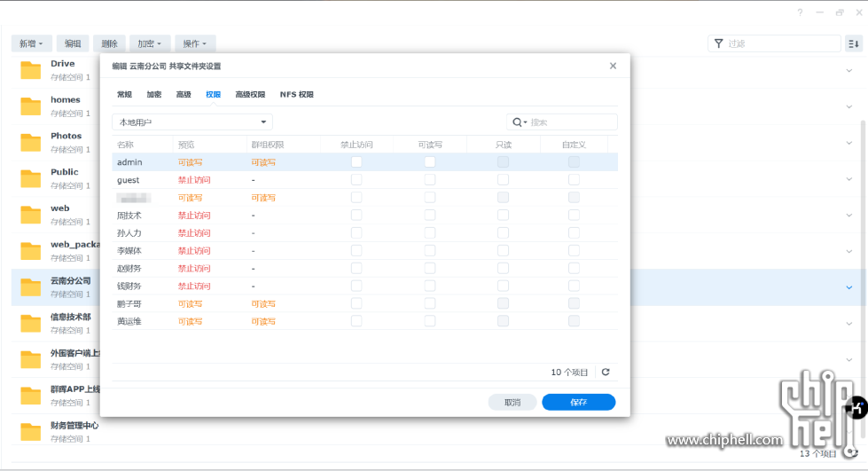Click the 财务管理中心 folder icon
Image resolution: width=868 pixels, height=471 pixels.
pyautogui.click(x=30, y=432)
